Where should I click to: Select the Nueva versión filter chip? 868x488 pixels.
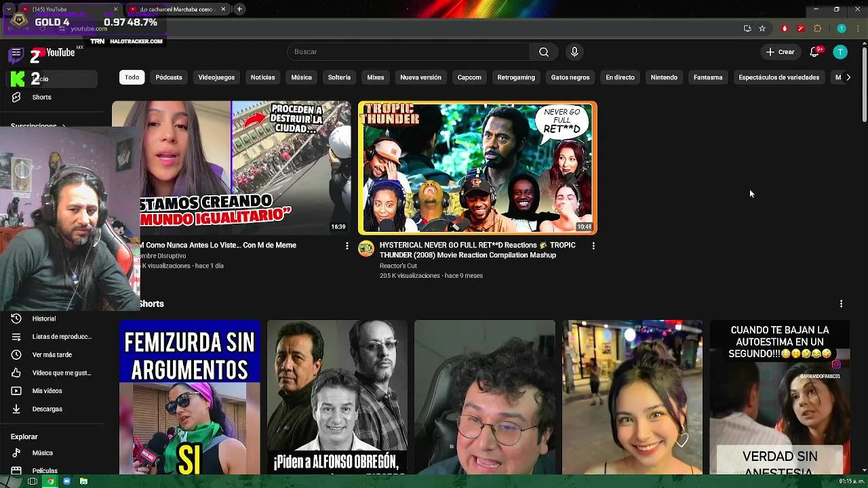click(x=420, y=77)
